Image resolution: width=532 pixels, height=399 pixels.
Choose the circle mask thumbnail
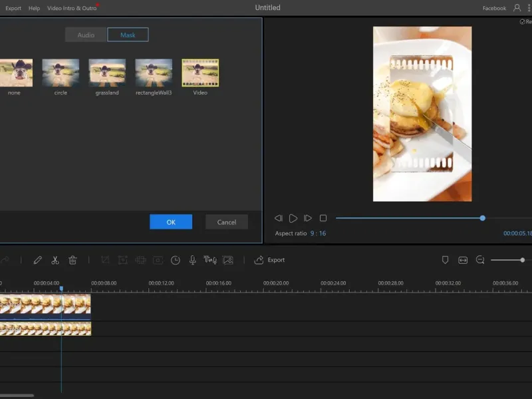(x=61, y=73)
